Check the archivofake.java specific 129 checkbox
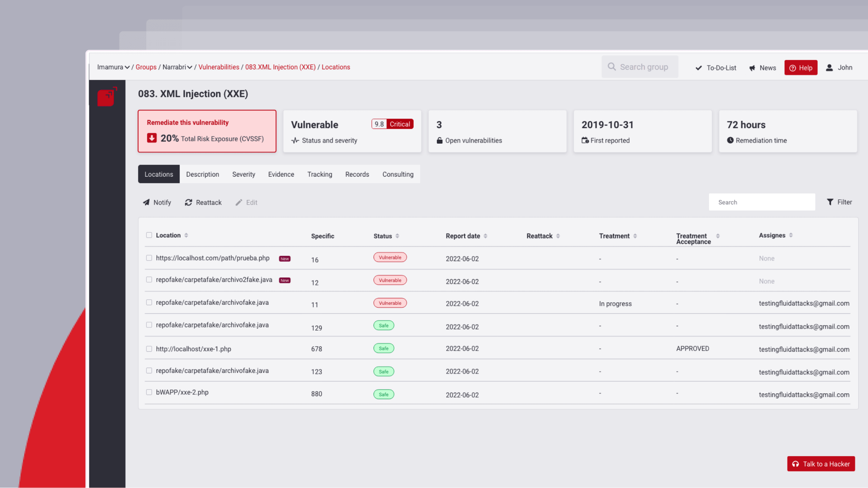868x488 pixels. [x=149, y=325]
